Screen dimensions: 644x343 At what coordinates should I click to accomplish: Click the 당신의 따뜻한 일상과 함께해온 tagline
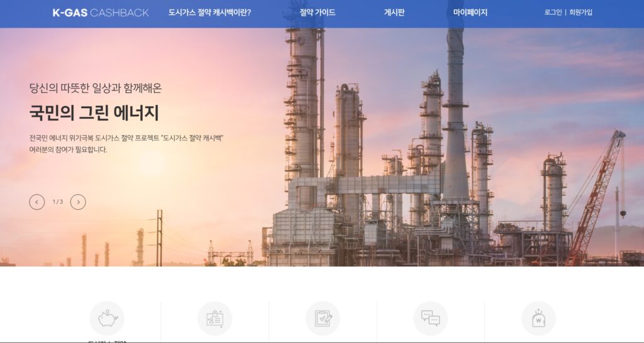(96, 88)
